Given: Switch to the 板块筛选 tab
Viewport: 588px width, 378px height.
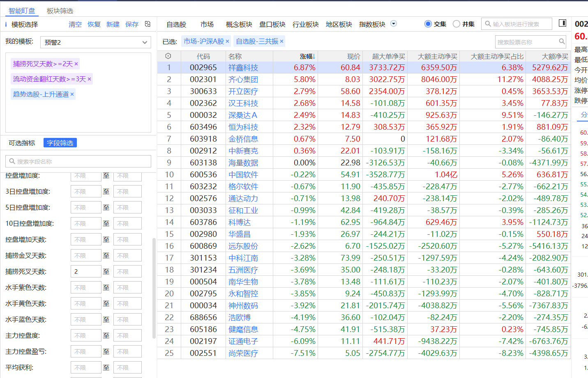Looking at the screenshot, I should 60,11.
